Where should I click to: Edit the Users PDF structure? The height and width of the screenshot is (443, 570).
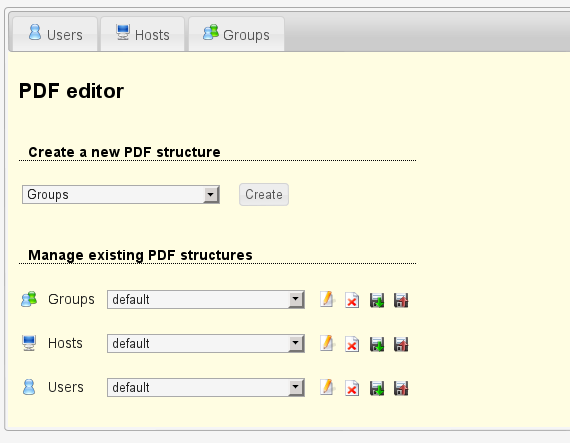[x=328, y=388]
